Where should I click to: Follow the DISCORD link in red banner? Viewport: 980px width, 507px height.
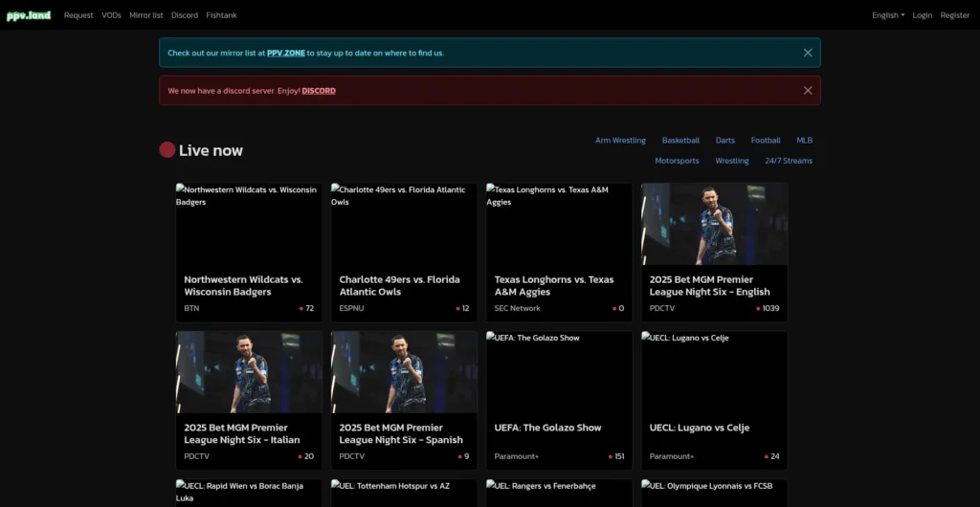coord(319,91)
